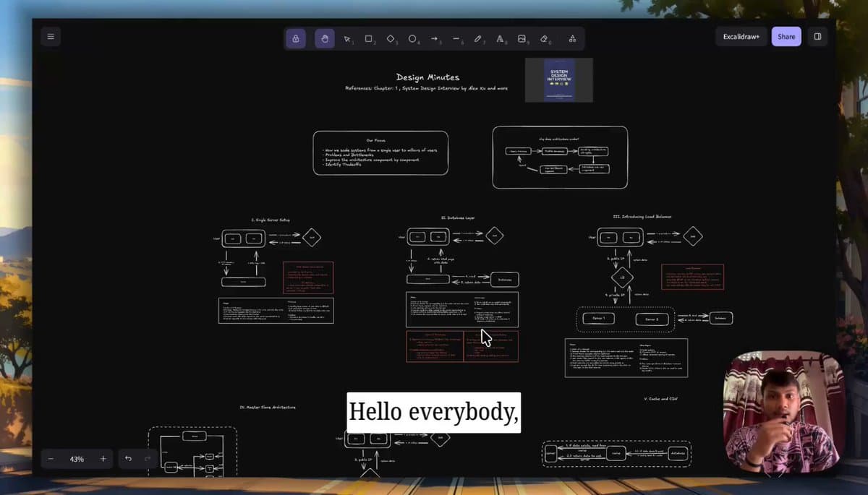
Task: Select the Hand panning tool
Action: (x=325, y=38)
